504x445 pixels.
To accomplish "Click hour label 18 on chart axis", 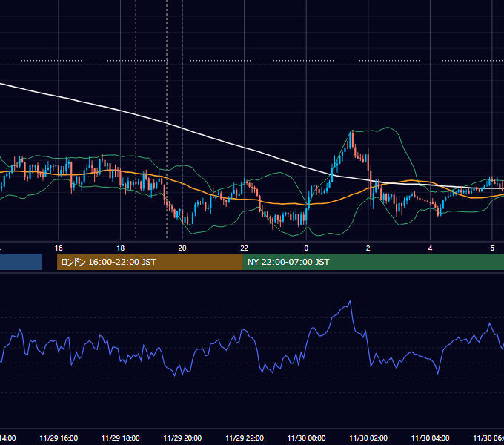I will pyautogui.click(x=121, y=248).
